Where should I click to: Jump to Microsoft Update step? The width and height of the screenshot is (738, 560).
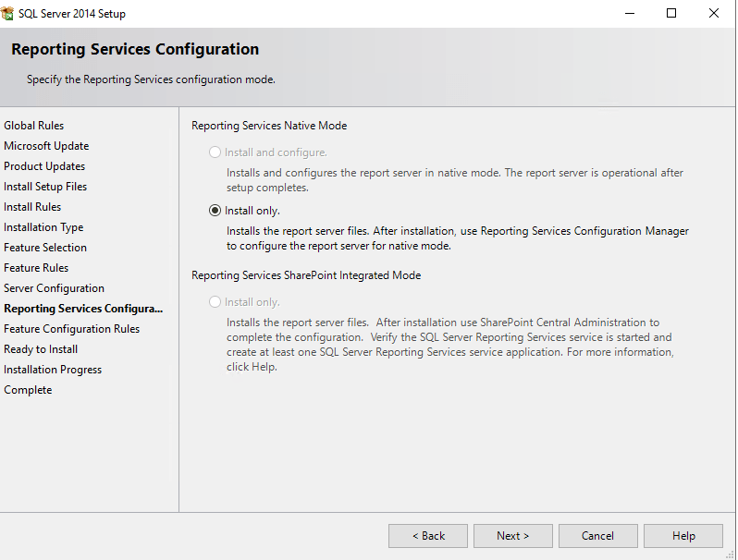pyautogui.click(x=46, y=146)
